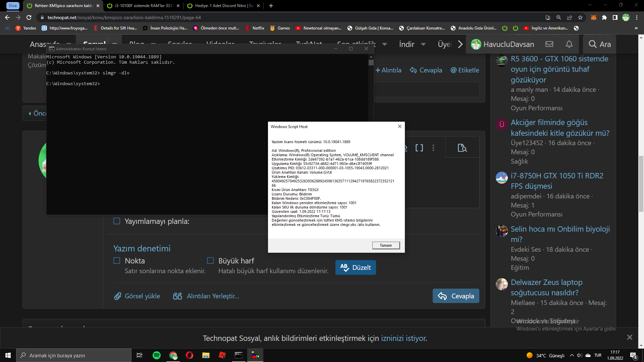Click the Windows search box on taskbar
This screenshot has height=362, width=644.
click(74, 355)
